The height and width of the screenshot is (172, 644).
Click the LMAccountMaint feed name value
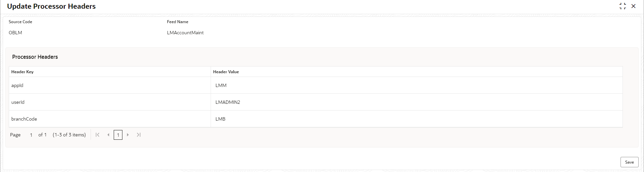click(185, 33)
